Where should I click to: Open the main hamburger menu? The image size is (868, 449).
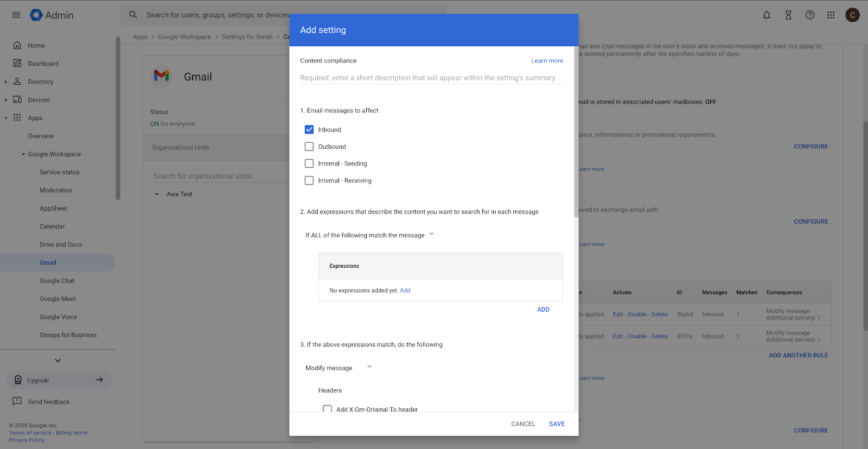(x=16, y=15)
